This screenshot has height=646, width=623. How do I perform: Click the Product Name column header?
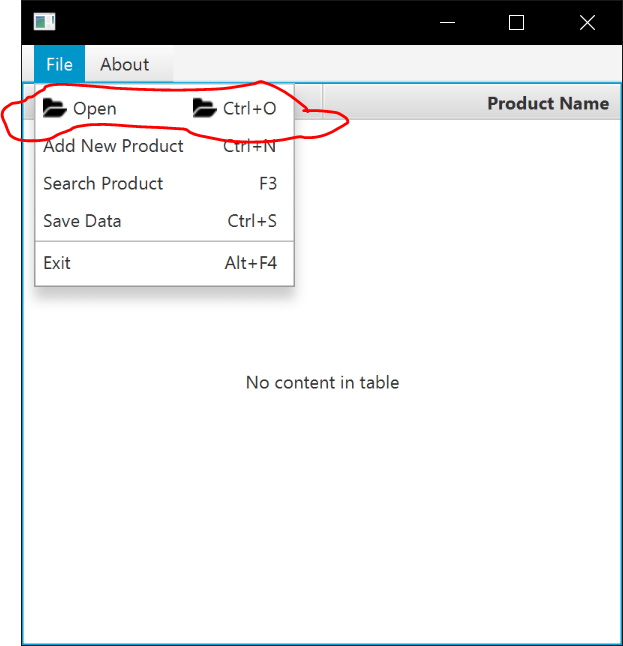547,103
